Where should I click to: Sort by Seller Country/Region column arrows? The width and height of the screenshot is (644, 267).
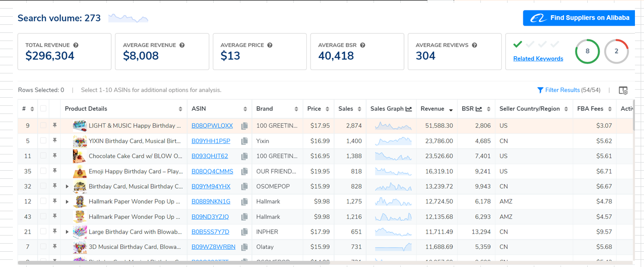(x=566, y=109)
